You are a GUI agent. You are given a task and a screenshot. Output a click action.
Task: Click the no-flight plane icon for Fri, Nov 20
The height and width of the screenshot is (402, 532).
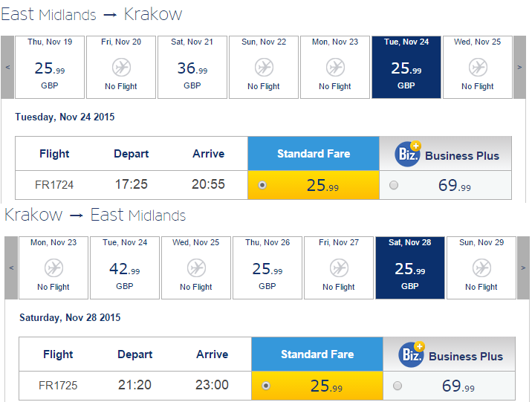pos(121,67)
